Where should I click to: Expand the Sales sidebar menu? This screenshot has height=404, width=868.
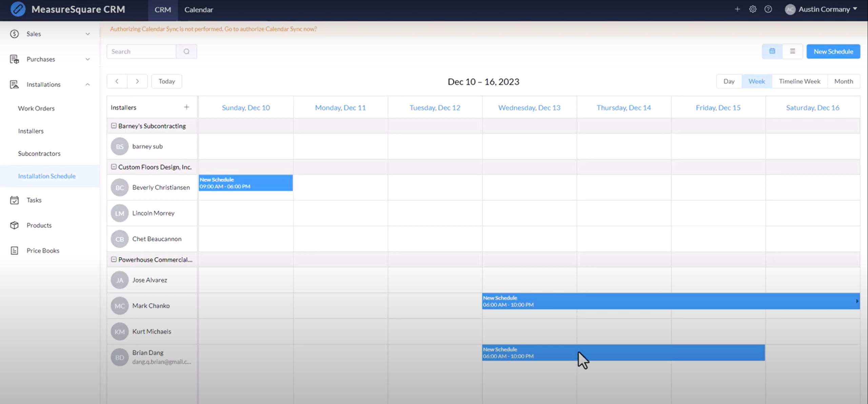click(87, 34)
